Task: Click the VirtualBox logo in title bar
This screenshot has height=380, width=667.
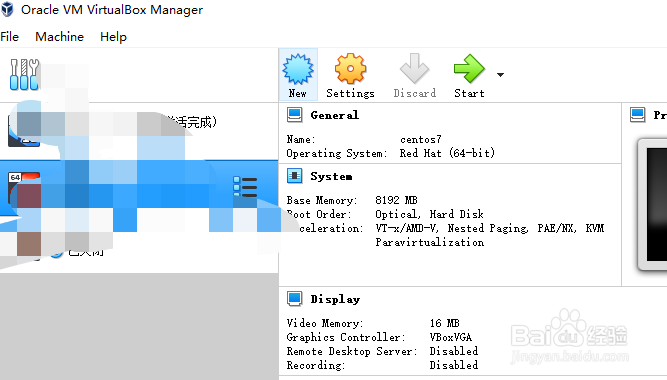Action: [x=7, y=9]
